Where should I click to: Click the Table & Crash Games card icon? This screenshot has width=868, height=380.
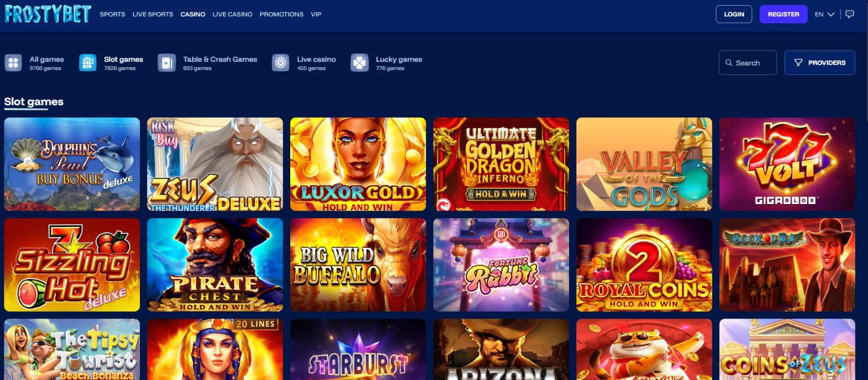[x=167, y=63]
